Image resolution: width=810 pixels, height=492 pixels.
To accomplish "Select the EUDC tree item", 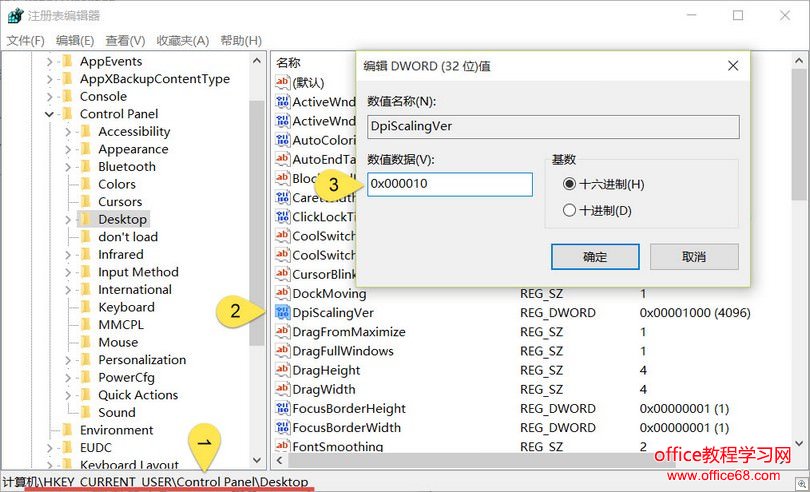I will pyautogui.click(x=96, y=448).
